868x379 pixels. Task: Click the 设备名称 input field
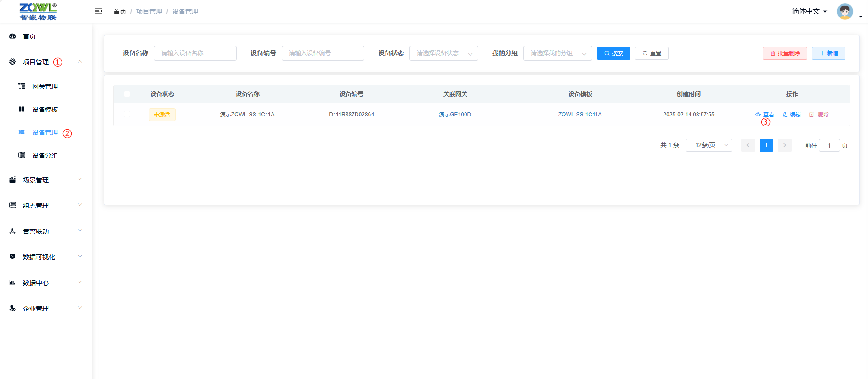click(195, 53)
